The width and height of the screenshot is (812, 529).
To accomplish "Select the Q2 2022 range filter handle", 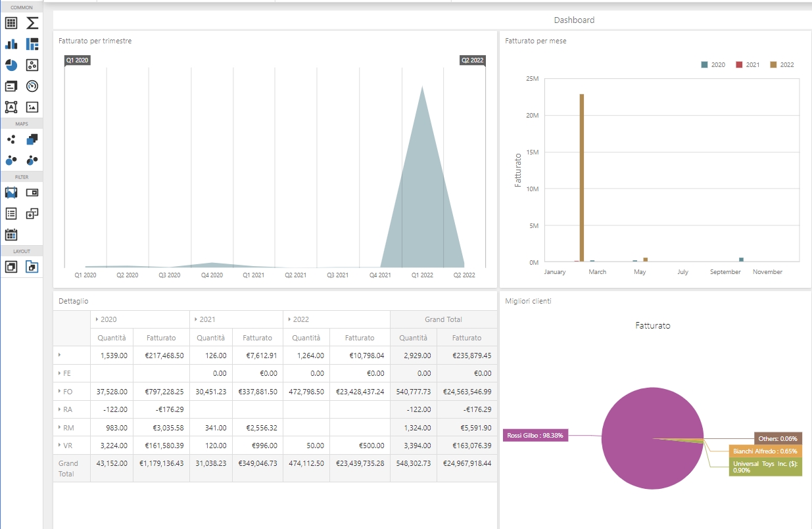I will point(472,60).
